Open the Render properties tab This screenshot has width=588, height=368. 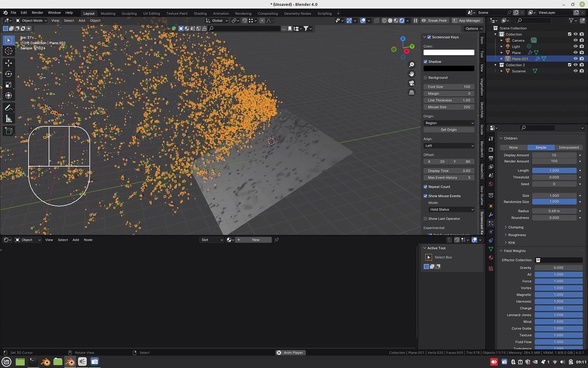click(x=491, y=149)
